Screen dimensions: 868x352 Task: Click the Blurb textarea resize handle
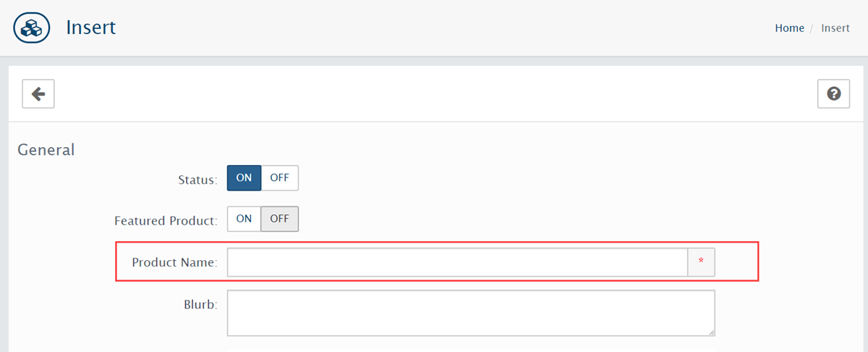[x=711, y=332]
